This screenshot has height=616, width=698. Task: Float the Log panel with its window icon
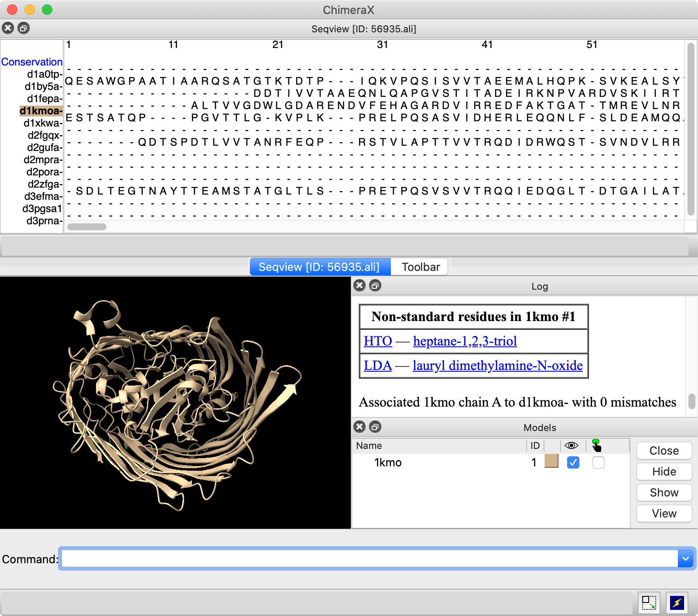375,286
